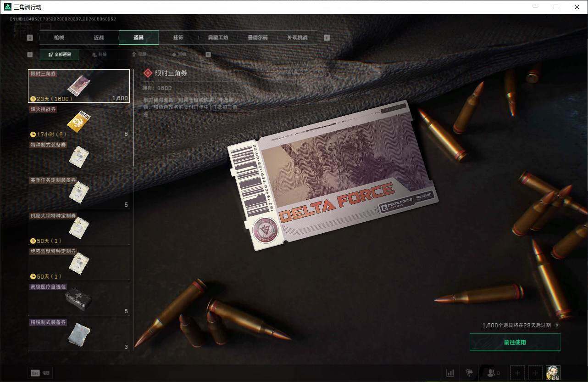Viewport: 588px width, 382px height.
Task: Select the 高级医疗自选包 item
Action: point(79,299)
